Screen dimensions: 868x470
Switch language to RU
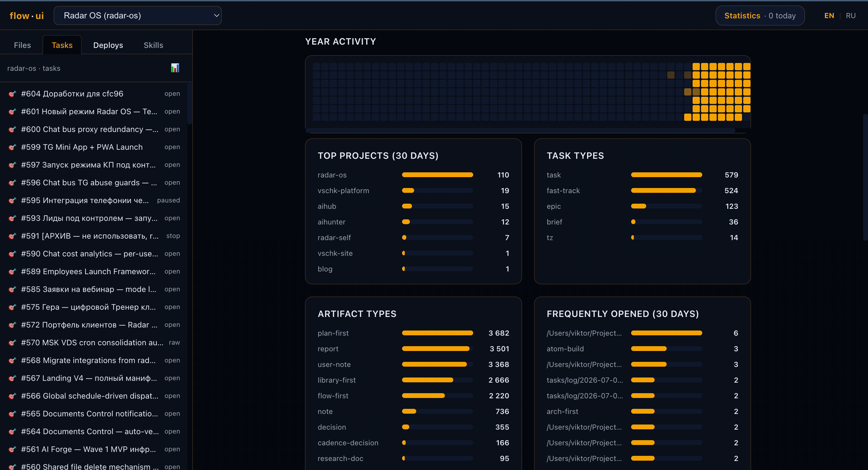[851, 15]
